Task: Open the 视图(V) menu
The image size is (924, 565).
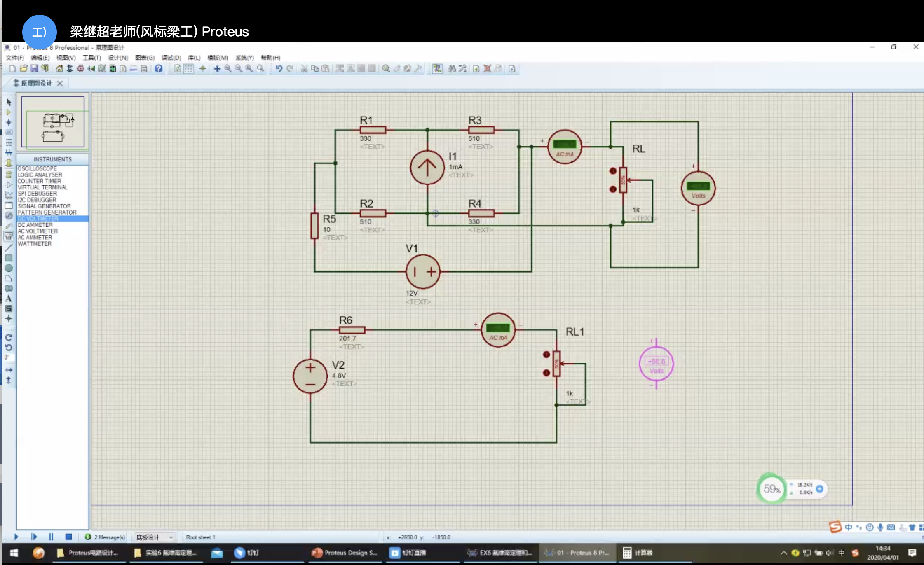Action: 66,58
